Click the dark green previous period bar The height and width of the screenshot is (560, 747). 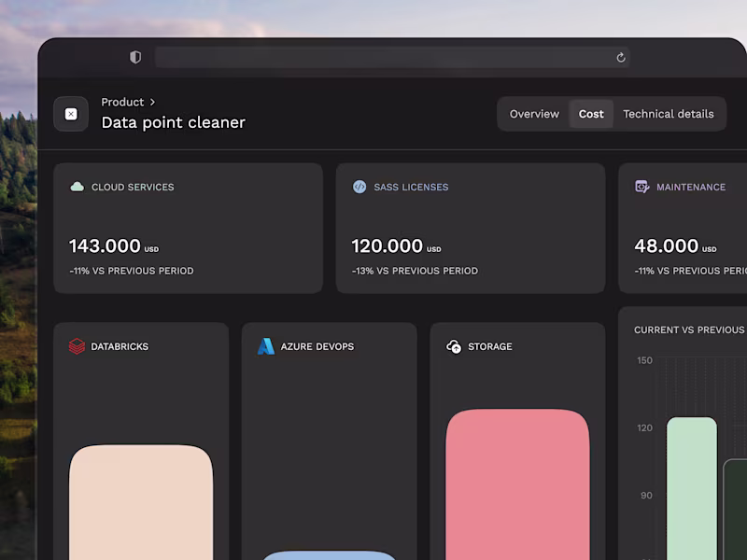735,510
